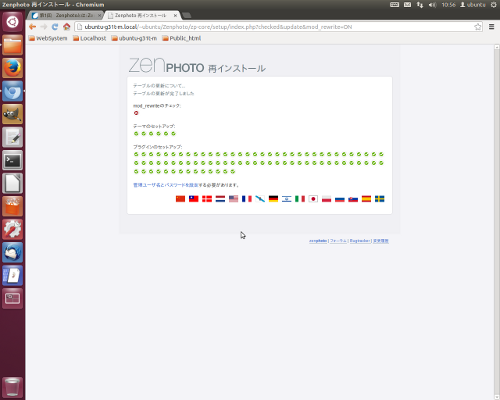The width and height of the screenshot is (500, 400).
Task: Open Thunderbird mail from the launcher
Action: tap(13, 252)
